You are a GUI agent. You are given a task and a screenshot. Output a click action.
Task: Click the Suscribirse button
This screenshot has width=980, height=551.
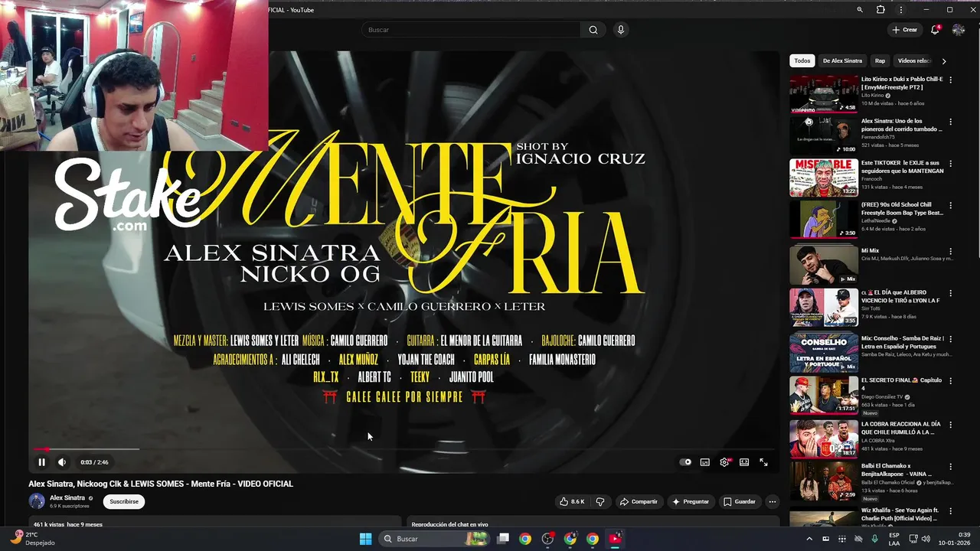point(124,502)
